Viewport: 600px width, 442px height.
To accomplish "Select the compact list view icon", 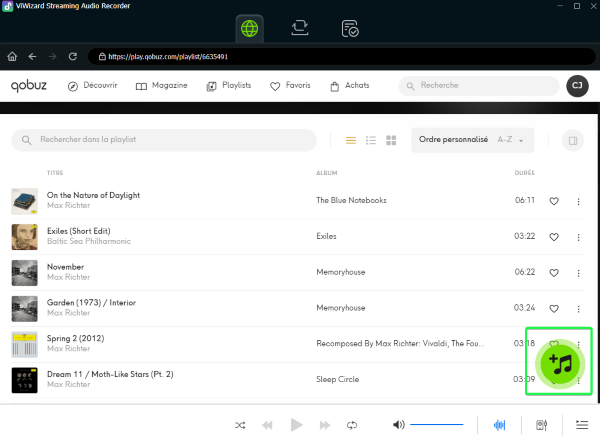I will pyautogui.click(x=351, y=140).
